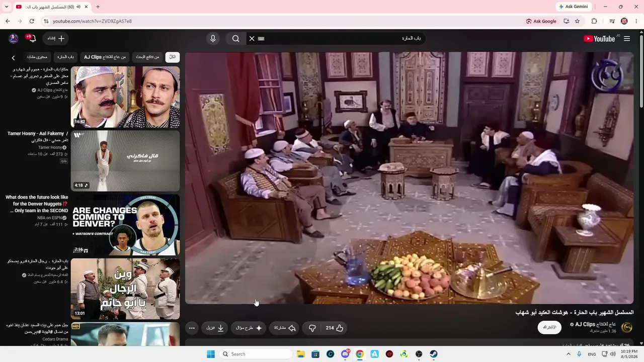The width and height of the screenshot is (644, 362).
Task: Open the NBA on ESPN channel name
Action: (x=50, y=218)
